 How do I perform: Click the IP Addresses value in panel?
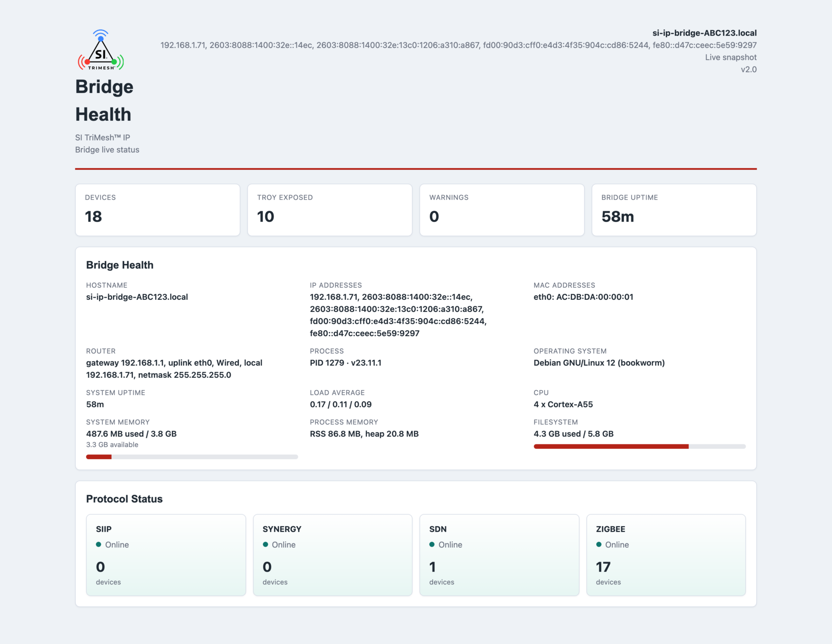click(x=398, y=315)
